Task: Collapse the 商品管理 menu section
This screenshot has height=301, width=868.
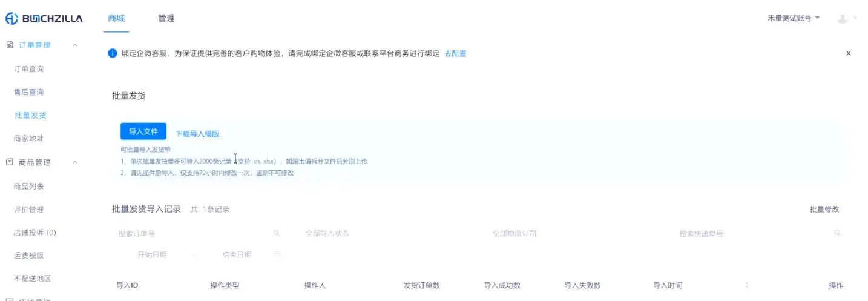Action: [x=75, y=162]
